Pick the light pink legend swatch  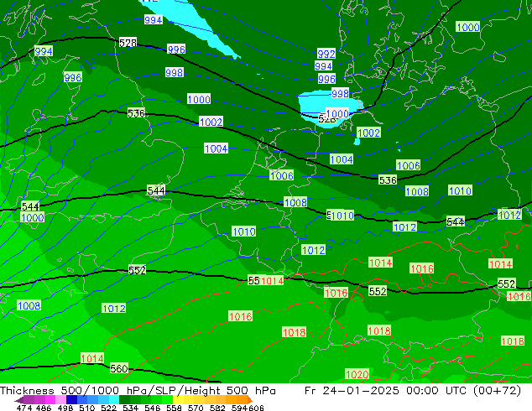pos(60,399)
